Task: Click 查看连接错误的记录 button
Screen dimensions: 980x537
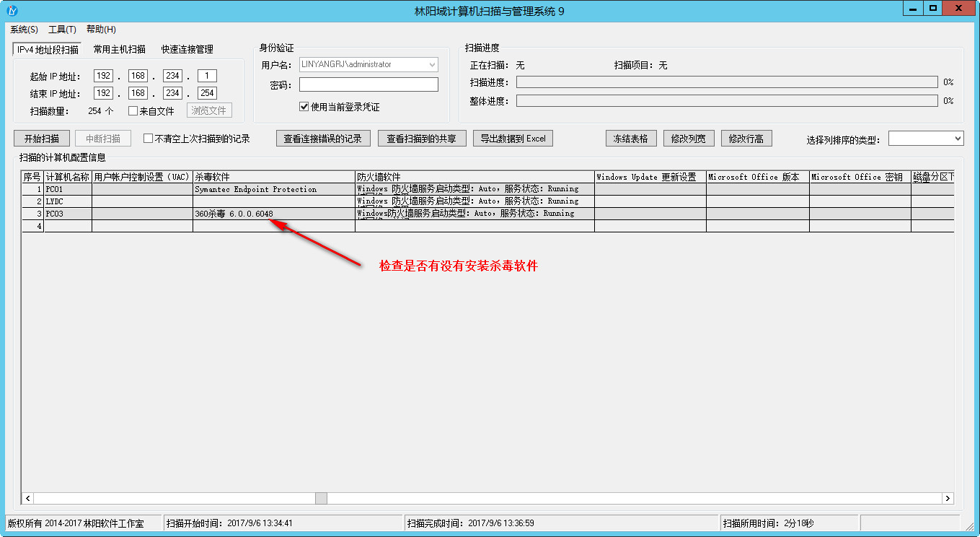Action: [x=323, y=139]
